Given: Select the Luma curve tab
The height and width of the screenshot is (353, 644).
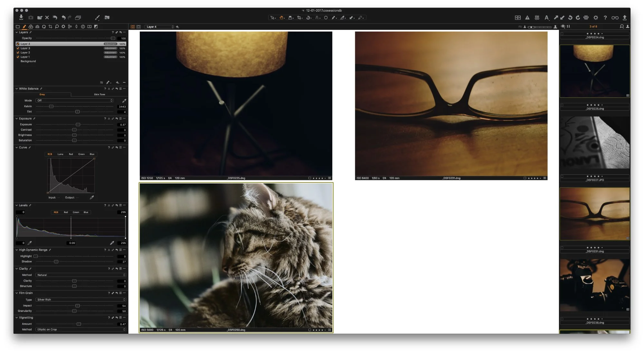Looking at the screenshot, I should 60,154.
